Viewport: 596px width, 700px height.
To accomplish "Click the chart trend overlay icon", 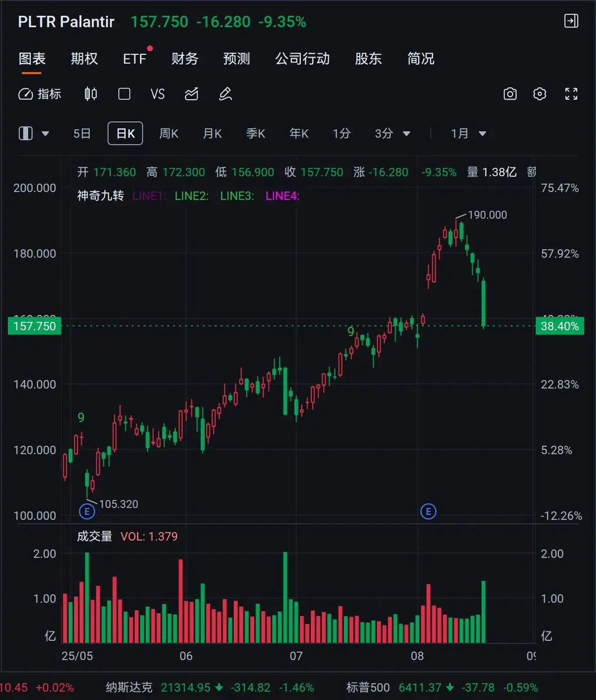I will point(191,94).
